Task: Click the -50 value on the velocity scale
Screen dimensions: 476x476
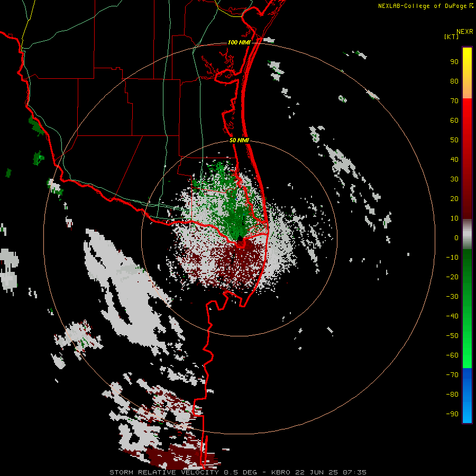Action: click(452, 336)
